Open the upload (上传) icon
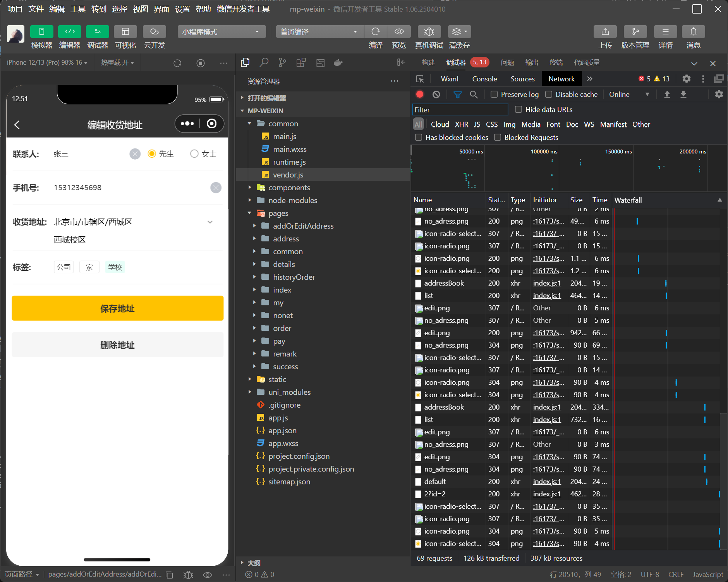 pos(605,32)
